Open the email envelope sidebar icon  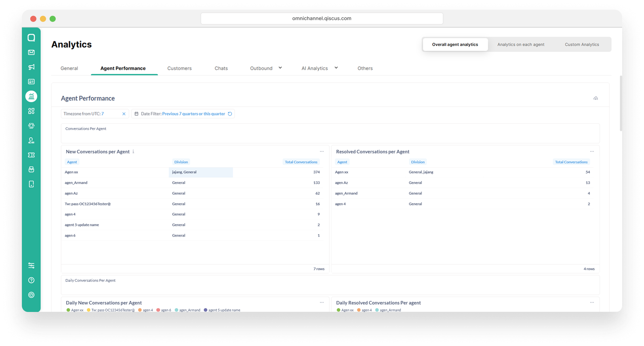coord(31,52)
